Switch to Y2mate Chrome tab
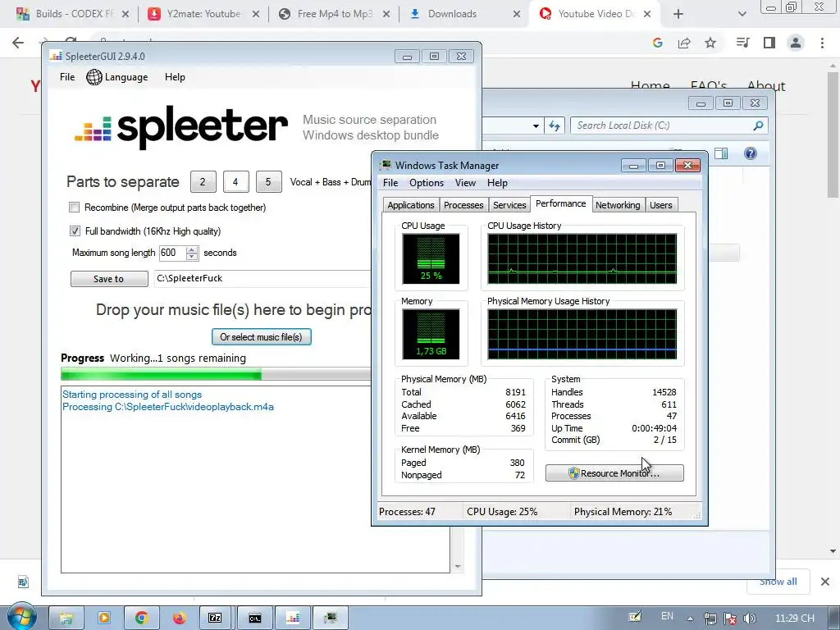 (203, 14)
